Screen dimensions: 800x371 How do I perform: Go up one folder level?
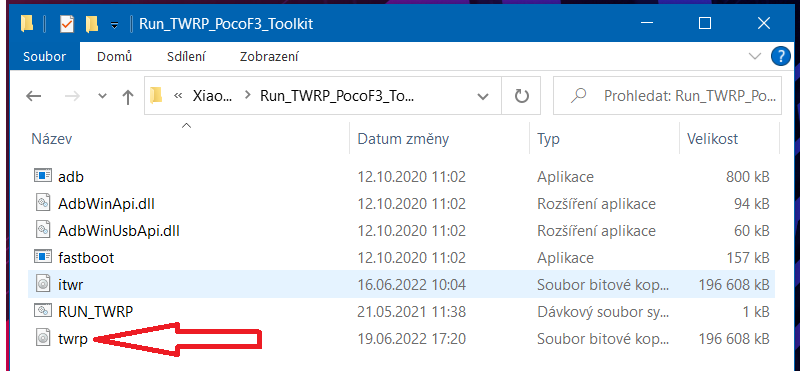pos(128,96)
